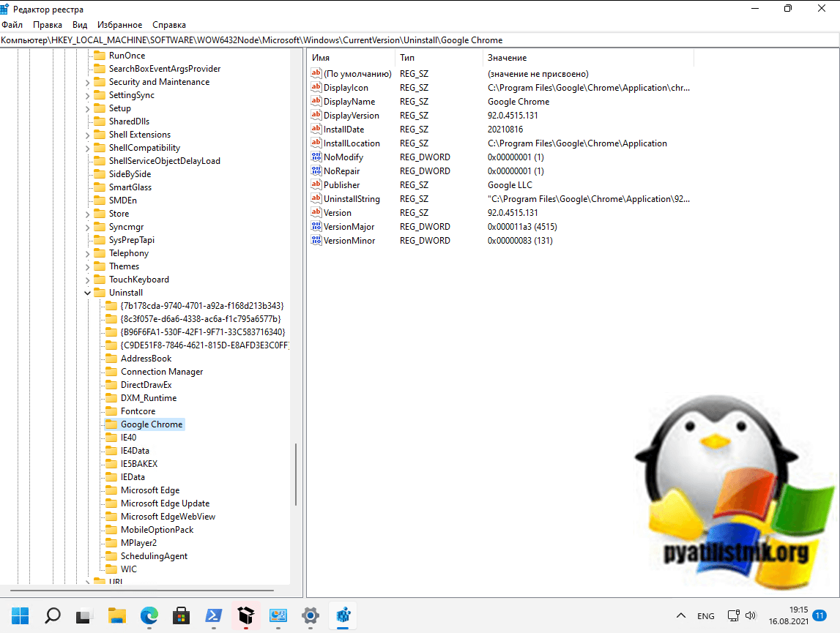Select the NoModify DWORD value icon
Viewport: 840px width, 633px height.
(316, 157)
